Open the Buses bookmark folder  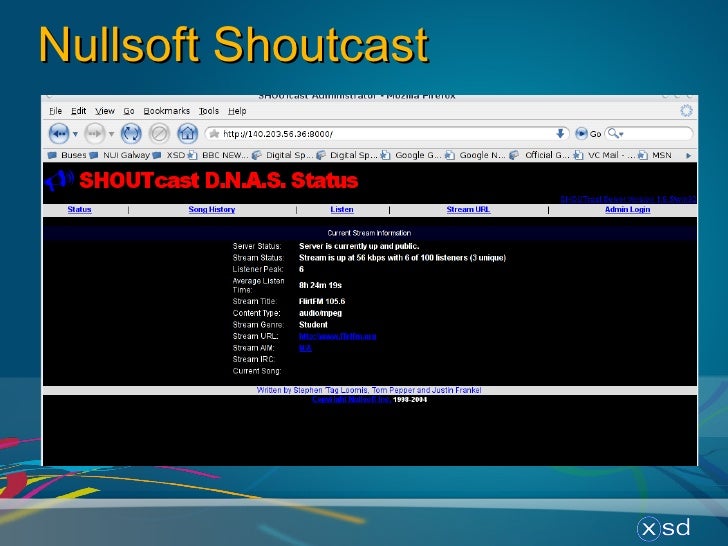67,155
